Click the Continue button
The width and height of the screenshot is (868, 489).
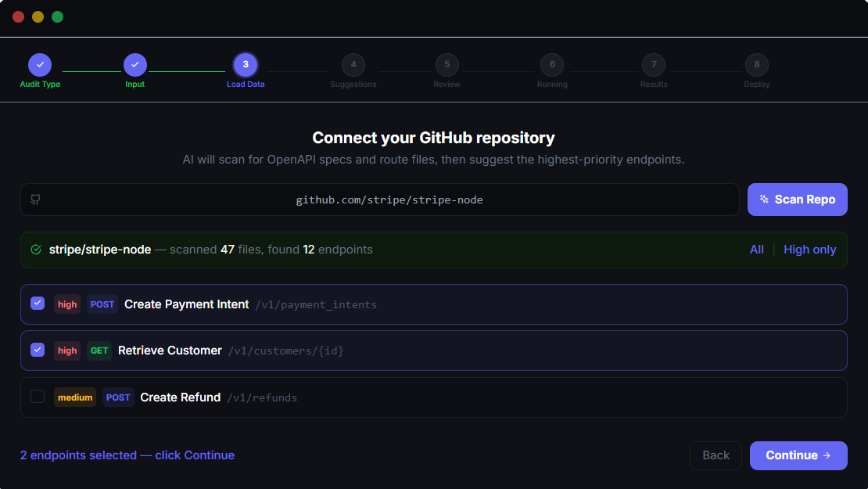tap(798, 455)
